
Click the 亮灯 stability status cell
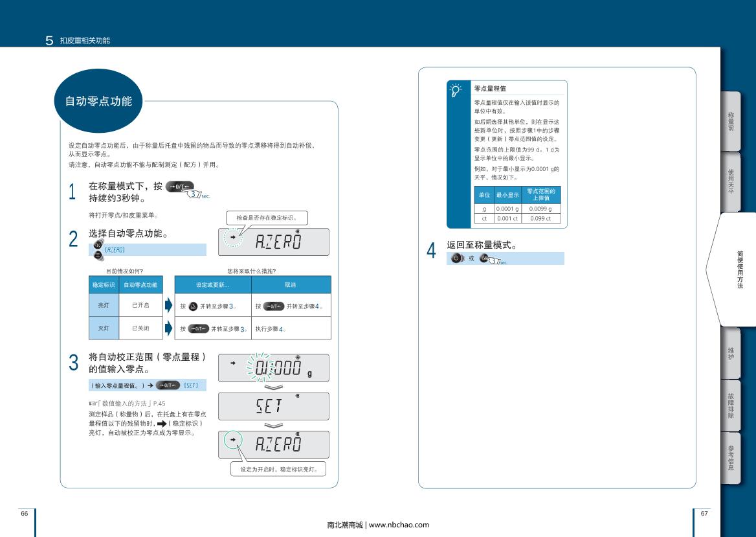(104, 305)
